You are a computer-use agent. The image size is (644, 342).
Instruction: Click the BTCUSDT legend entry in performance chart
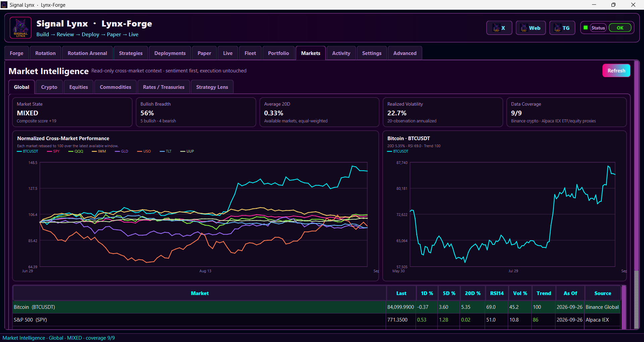click(x=28, y=151)
